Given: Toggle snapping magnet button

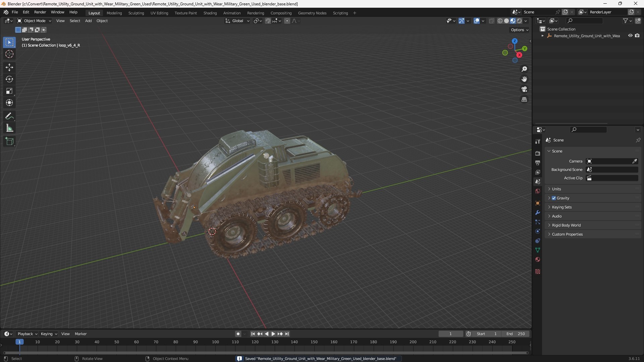Looking at the screenshot, I should point(268,21).
